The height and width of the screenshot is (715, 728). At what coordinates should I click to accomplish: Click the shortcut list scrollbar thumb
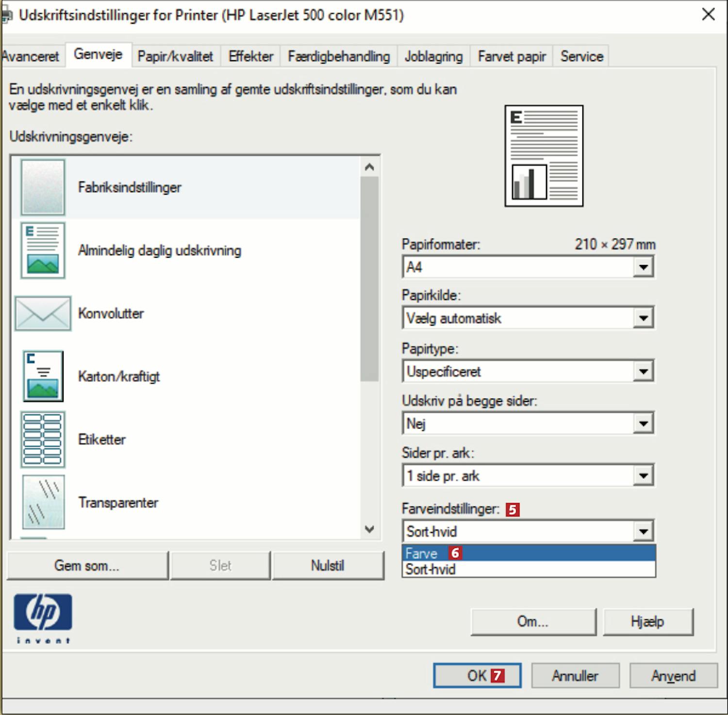click(369, 279)
